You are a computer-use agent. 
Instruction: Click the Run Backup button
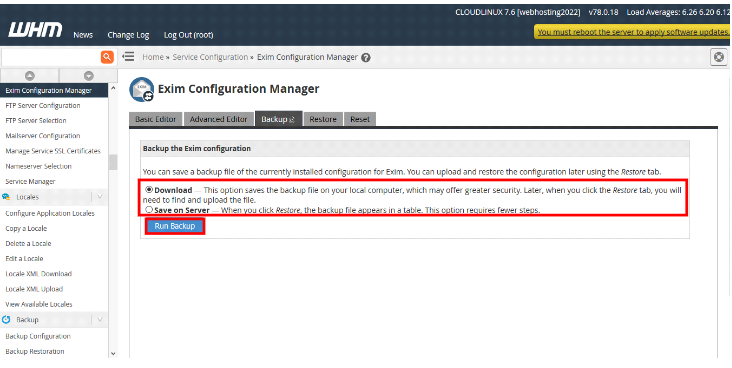175,226
